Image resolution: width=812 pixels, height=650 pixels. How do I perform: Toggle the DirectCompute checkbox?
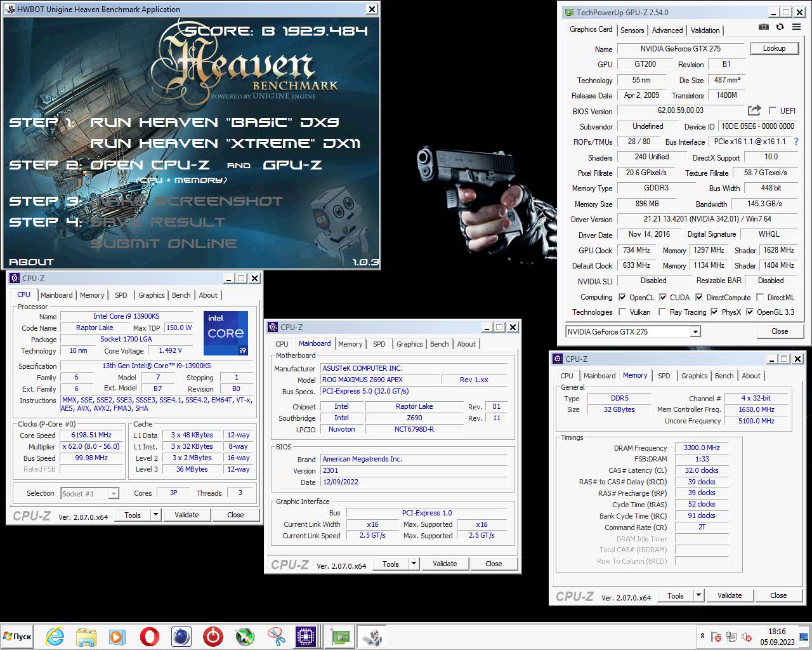pyautogui.click(x=699, y=297)
